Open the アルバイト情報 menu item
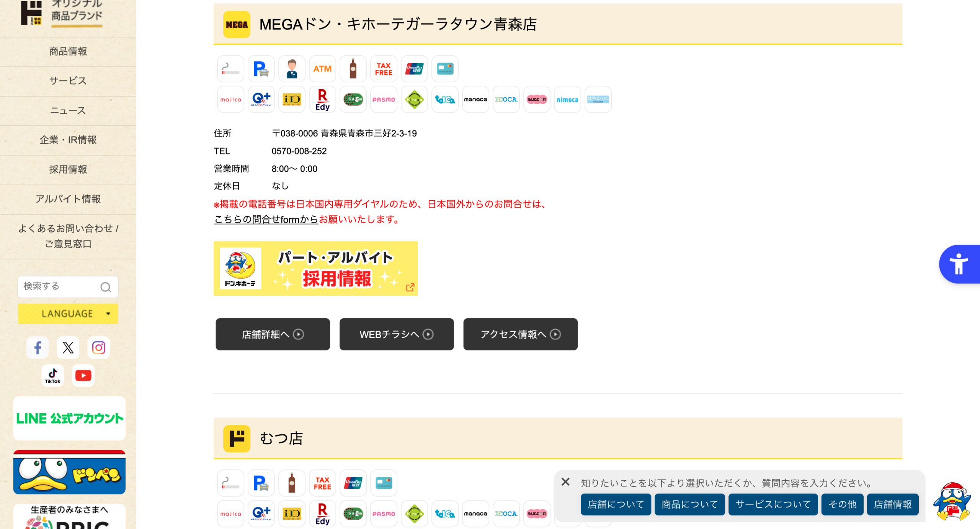 (x=68, y=199)
